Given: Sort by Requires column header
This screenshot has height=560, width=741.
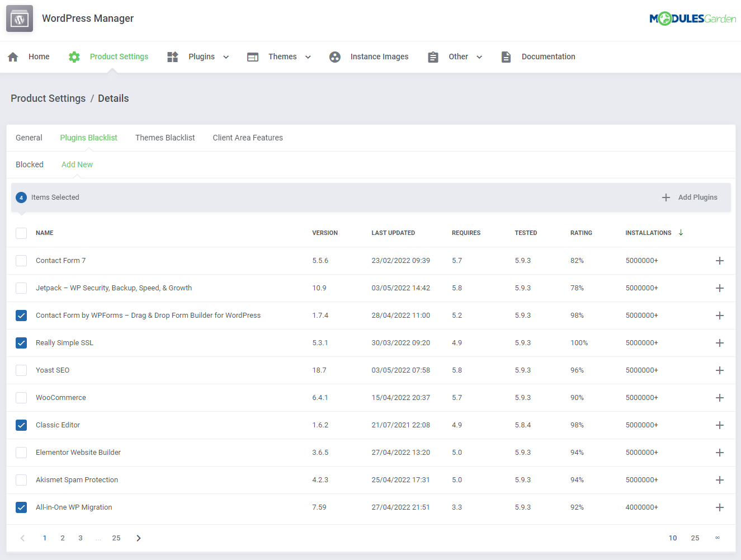Looking at the screenshot, I should click(x=466, y=233).
